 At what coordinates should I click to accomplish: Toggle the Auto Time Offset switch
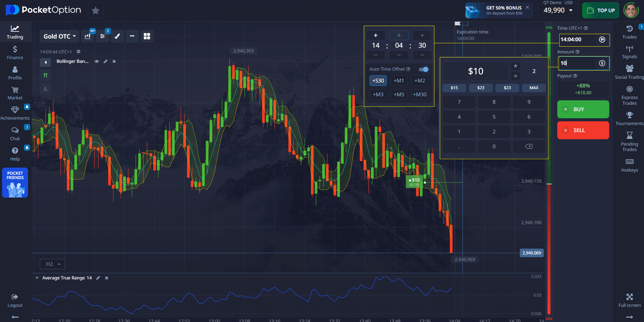coord(423,69)
